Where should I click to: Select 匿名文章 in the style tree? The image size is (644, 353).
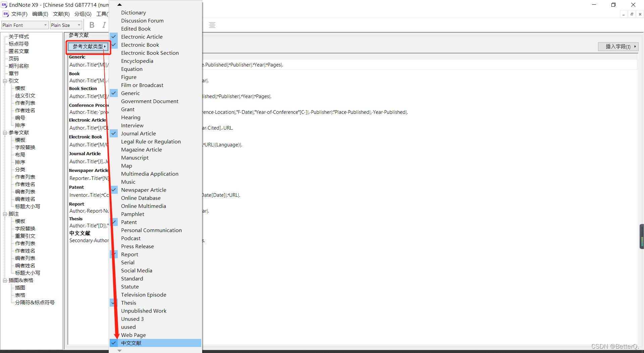[x=19, y=51]
